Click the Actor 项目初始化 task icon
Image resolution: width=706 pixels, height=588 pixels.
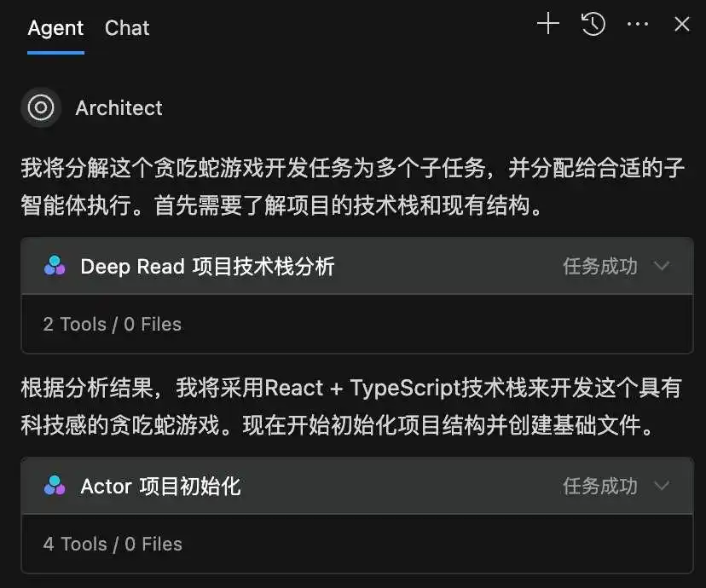pyautogui.click(x=55, y=487)
